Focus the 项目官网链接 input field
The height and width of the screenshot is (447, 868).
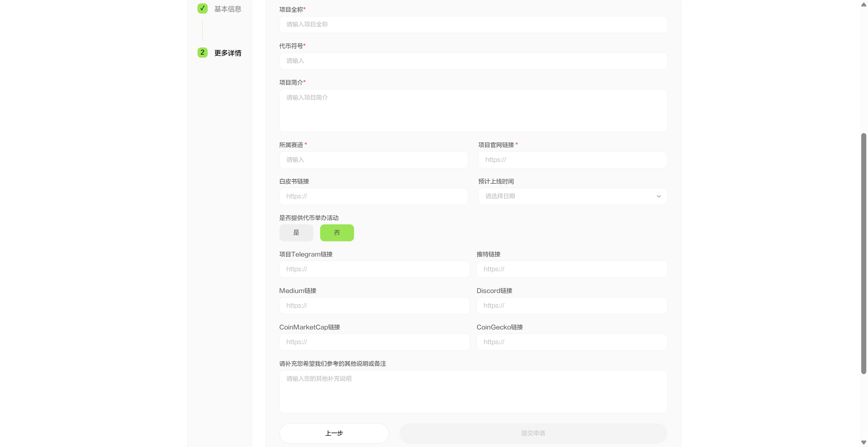[x=572, y=160]
